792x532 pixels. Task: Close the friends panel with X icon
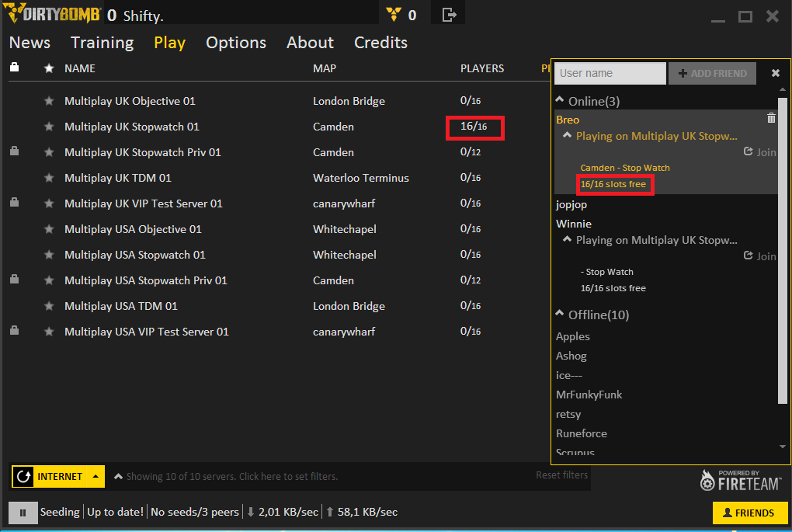(x=775, y=73)
